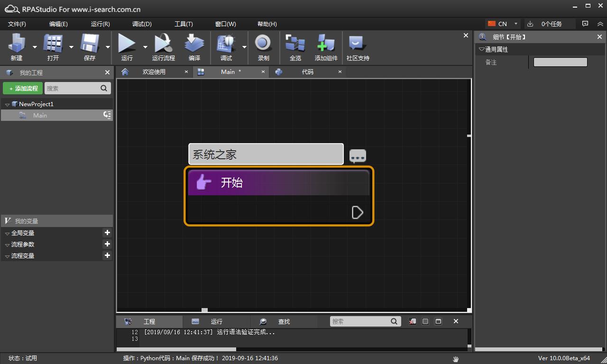Click the Run Flow (运行流程) icon
The height and width of the screenshot is (364, 607).
(x=164, y=47)
